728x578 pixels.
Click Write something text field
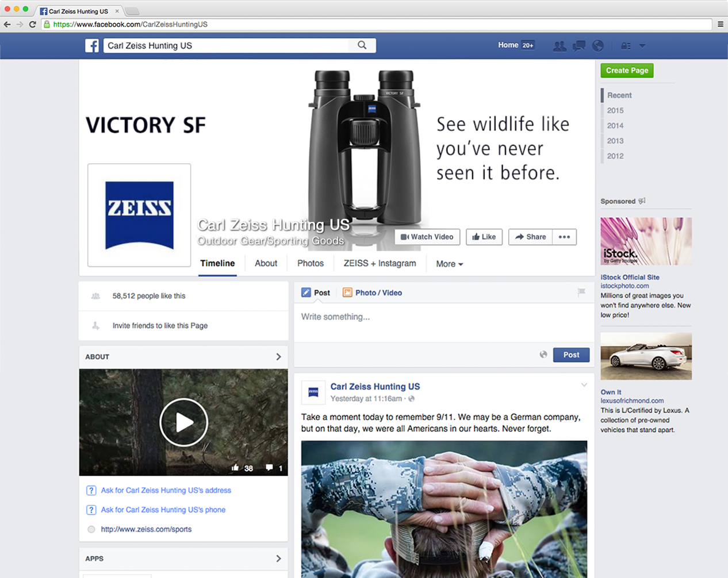tap(444, 322)
